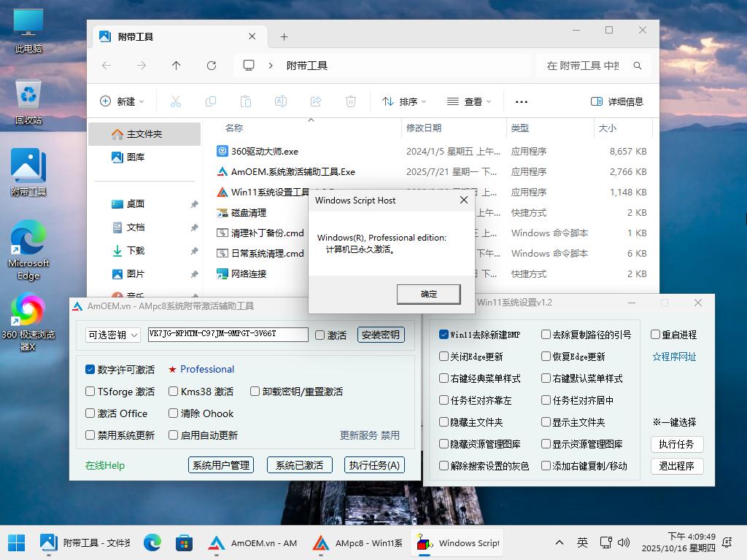Viewport: 747px width, 560px height.
Task: Uncheck the 数字许可激活 checkbox
Action: [90, 370]
